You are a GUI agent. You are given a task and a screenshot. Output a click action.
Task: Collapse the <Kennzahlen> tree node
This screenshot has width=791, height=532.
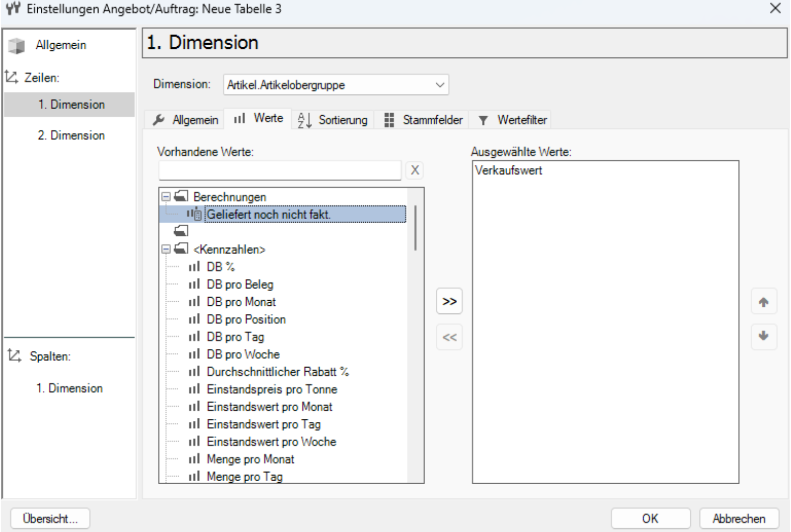tap(166, 249)
